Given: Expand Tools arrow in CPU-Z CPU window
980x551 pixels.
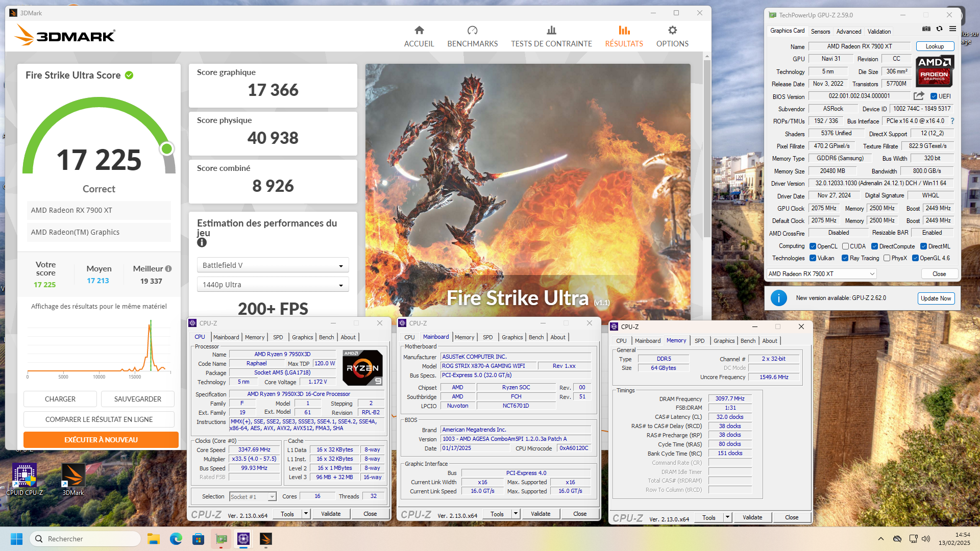Looking at the screenshot, I should (306, 514).
